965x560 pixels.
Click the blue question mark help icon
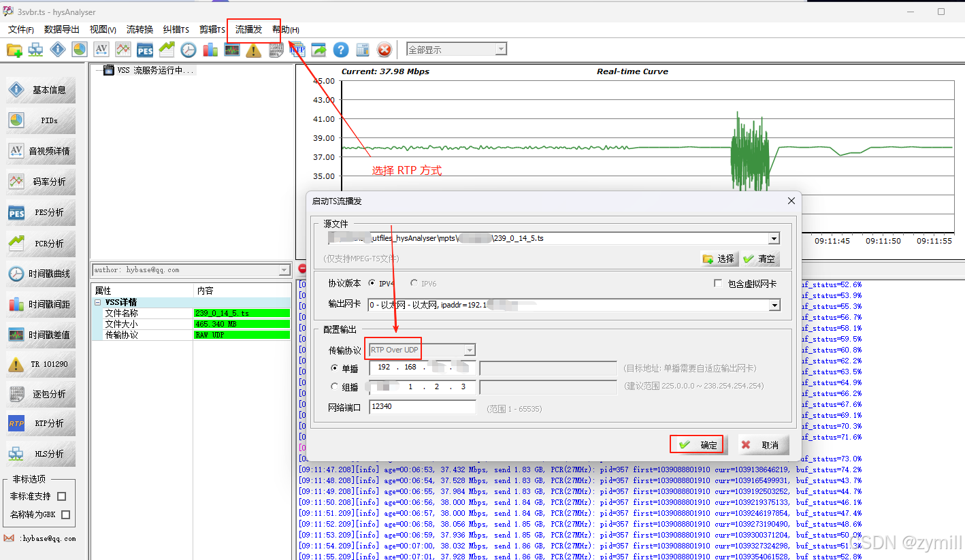click(341, 50)
